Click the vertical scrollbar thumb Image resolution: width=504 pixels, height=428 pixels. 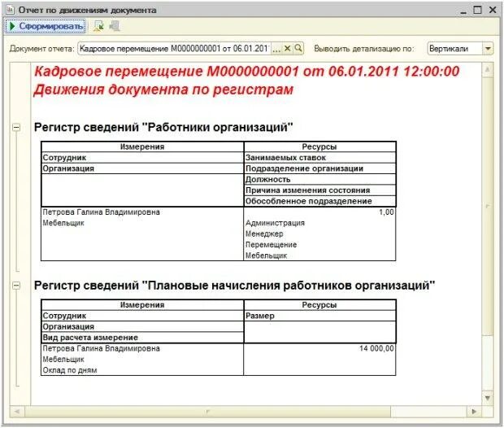[487, 206]
